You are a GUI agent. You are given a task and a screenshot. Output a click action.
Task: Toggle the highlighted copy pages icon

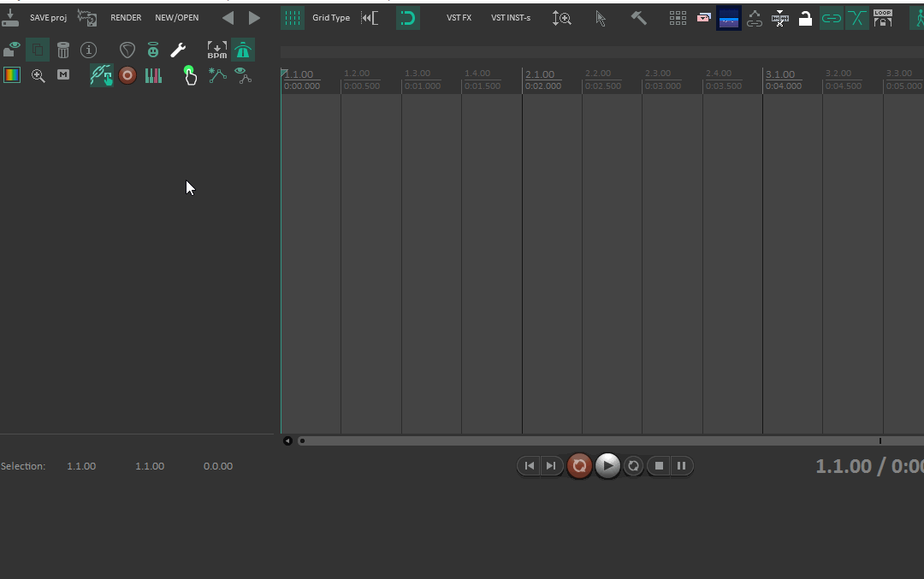click(x=37, y=50)
